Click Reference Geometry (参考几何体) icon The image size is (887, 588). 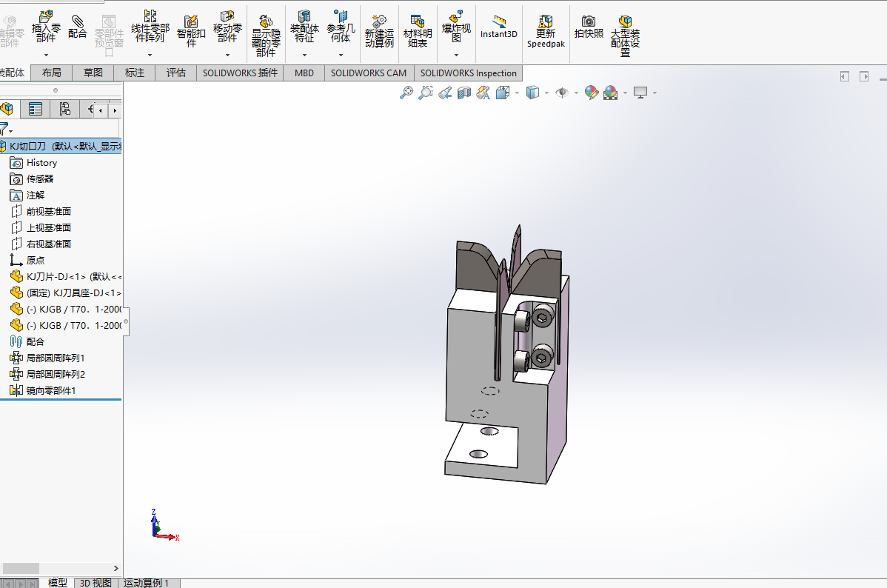(341, 26)
